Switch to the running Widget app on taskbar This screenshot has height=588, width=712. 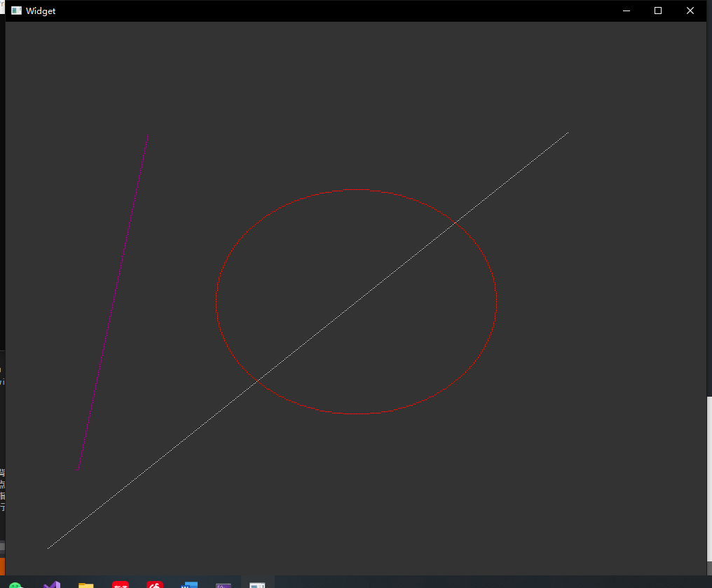pos(256,584)
